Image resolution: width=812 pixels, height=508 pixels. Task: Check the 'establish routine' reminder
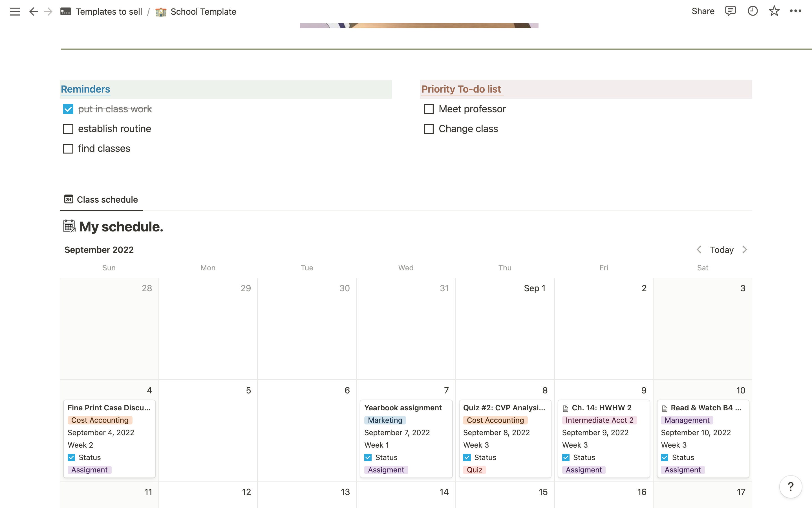(x=68, y=129)
